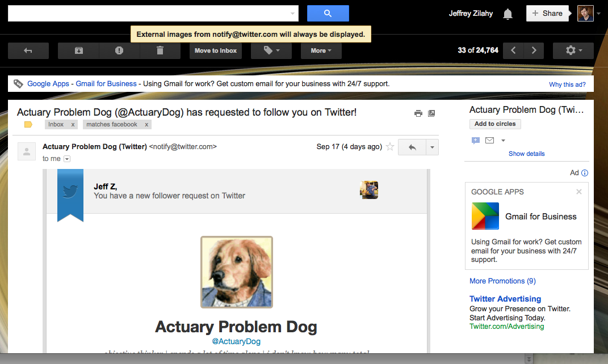Reply to the Twitter notification email
This screenshot has height=364, width=608.
pos(412,147)
